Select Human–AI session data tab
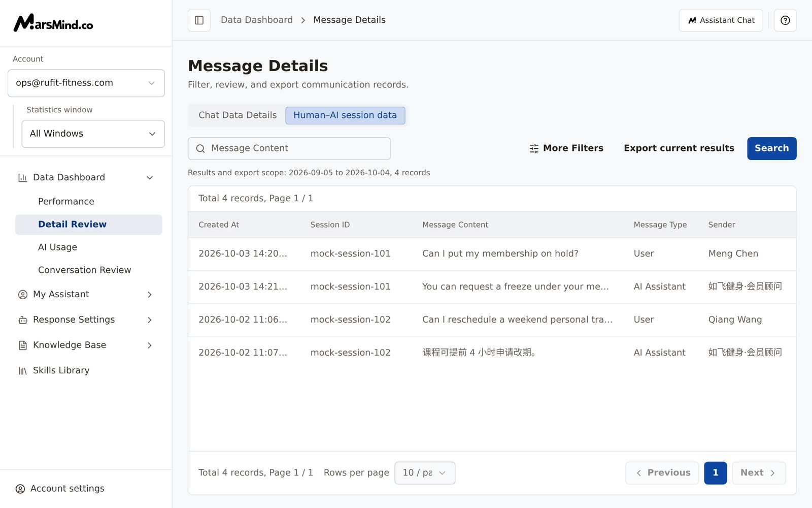 (x=345, y=115)
